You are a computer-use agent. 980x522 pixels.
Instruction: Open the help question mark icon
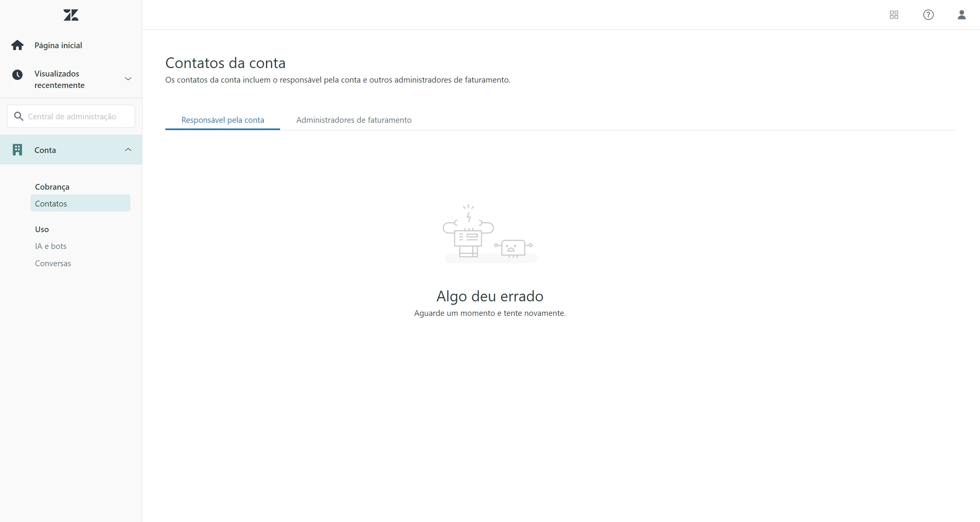tap(928, 15)
